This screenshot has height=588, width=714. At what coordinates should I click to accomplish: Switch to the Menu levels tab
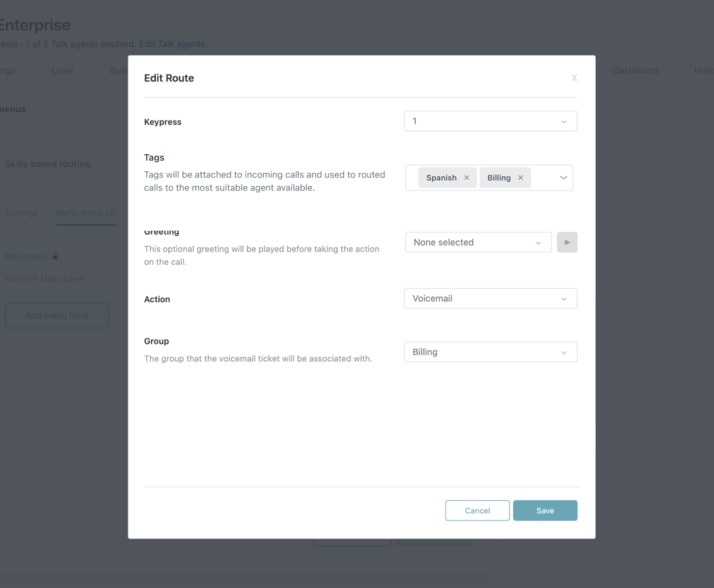pos(86,213)
